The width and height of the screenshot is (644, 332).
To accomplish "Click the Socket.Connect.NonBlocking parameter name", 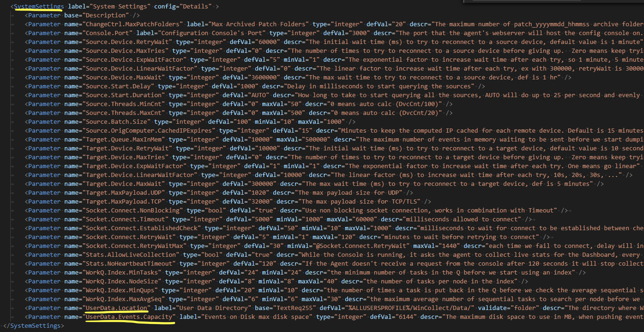I will (x=133, y=210).
